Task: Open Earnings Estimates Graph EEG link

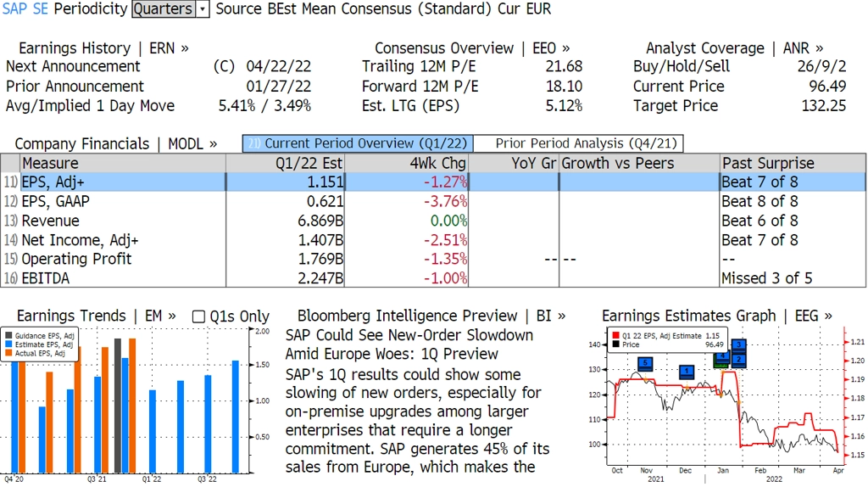Action: [x=717, y=316]
